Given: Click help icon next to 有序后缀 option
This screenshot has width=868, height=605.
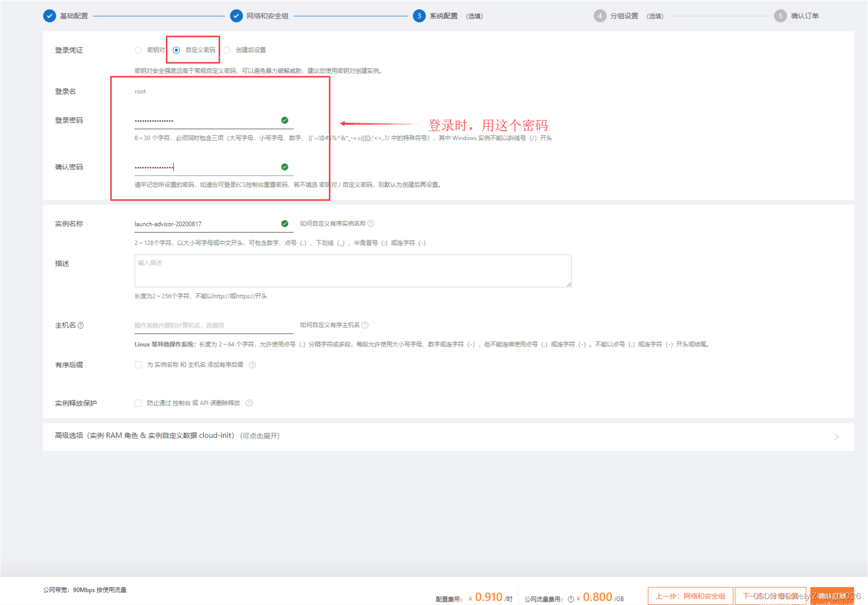Looking at the screenshot, I should (252, 365).
